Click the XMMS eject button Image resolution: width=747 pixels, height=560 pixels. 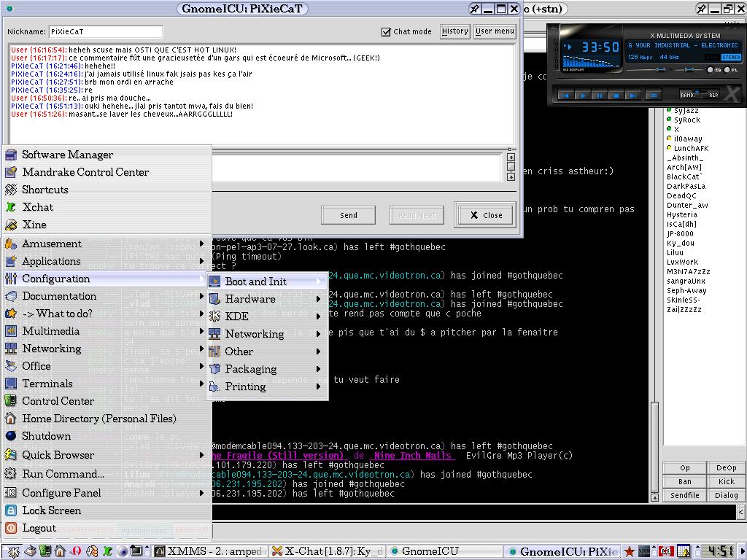click(654, 96)
